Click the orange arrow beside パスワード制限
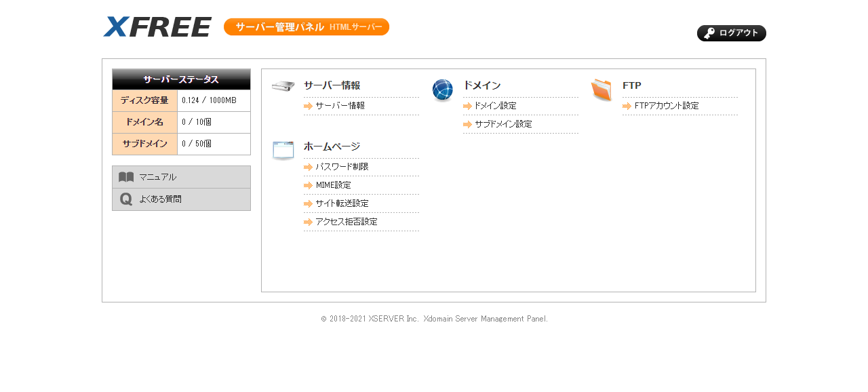 click(308, 168)
